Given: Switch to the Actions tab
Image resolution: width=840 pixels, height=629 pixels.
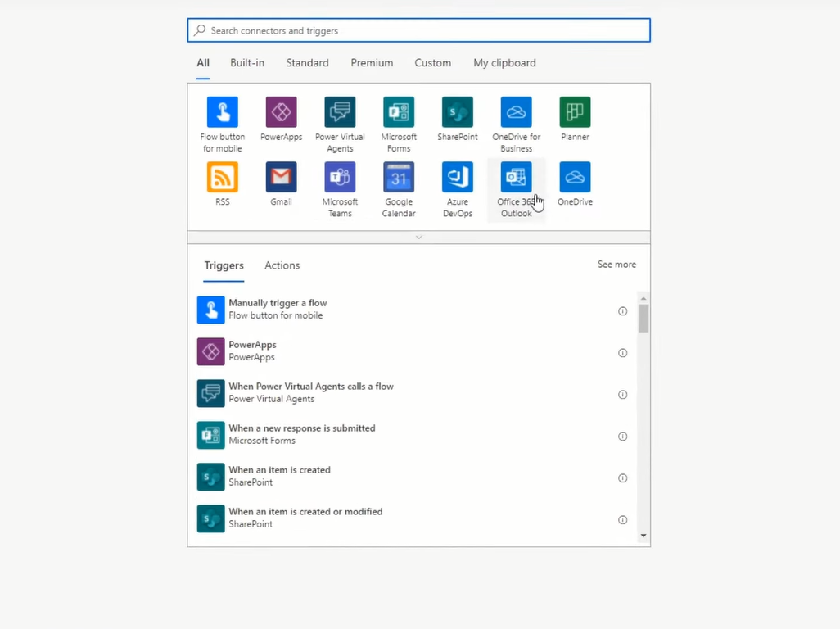Looking at the screenshot, I should point(282,265).
